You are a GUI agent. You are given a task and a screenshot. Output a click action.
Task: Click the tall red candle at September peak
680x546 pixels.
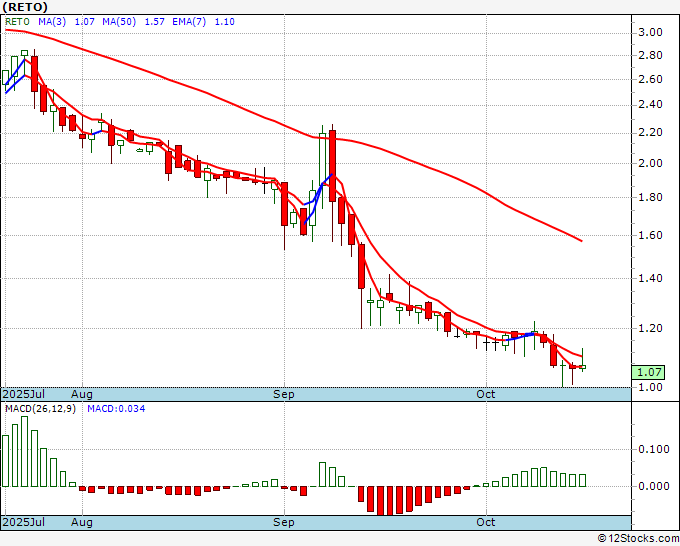tap(333, 166)
